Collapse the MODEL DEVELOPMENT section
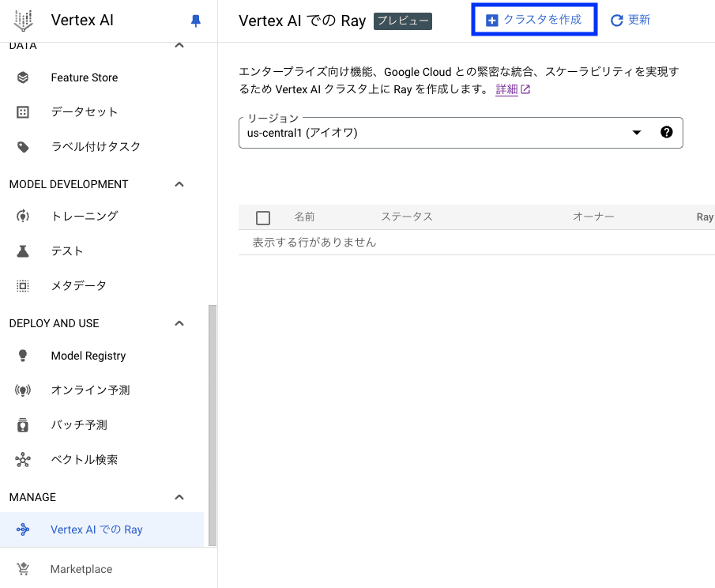This screenshot has width=715, height=588. [179, 184]
